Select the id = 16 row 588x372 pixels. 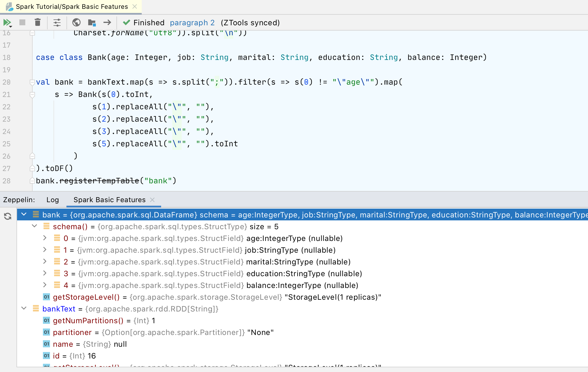pyautogui.click(x=302, y=356)
